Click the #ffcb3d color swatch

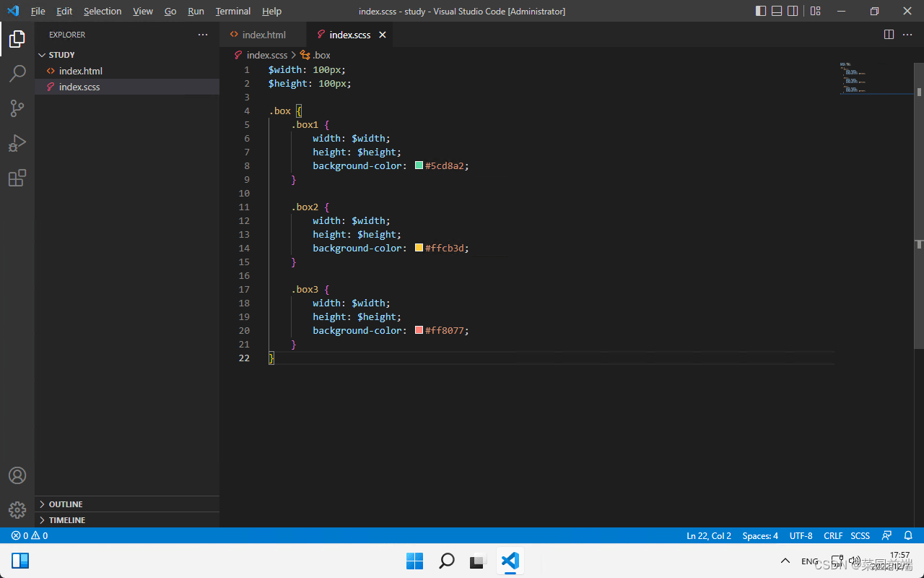tap(419, 248)
